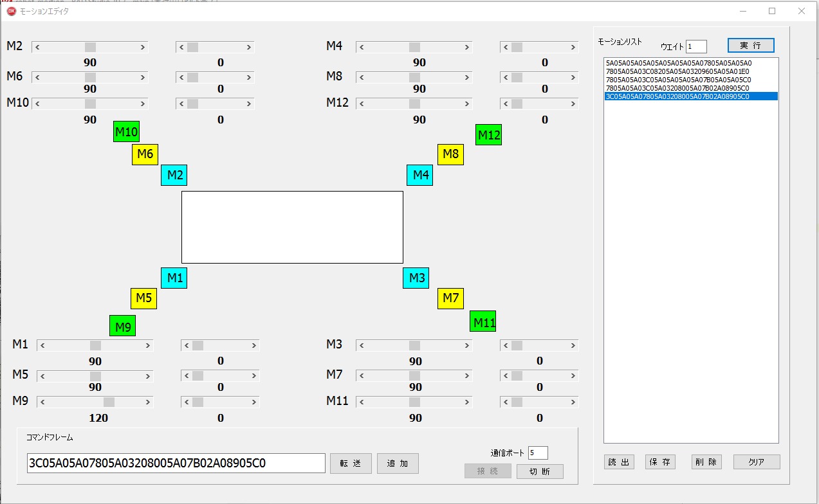Viewport: 819px width, 504px height.
Task: Click the cyan M2 motor box
Action: tap(174, 175)
